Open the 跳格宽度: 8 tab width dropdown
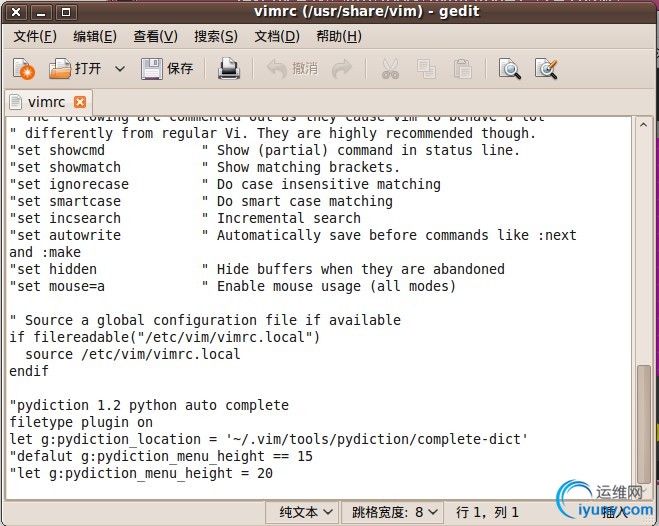659x526 pixels. 392,512
